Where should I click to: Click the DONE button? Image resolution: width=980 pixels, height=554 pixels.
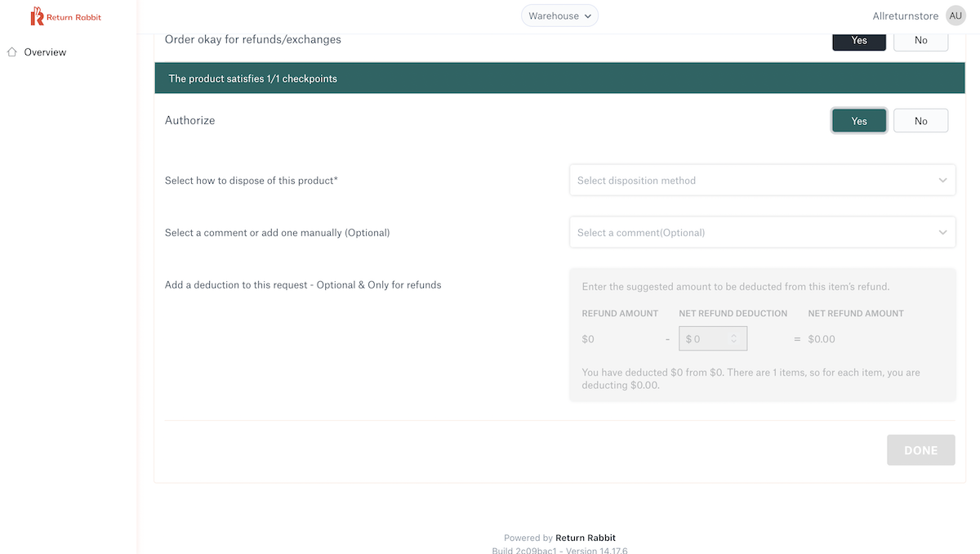point(920,450)
